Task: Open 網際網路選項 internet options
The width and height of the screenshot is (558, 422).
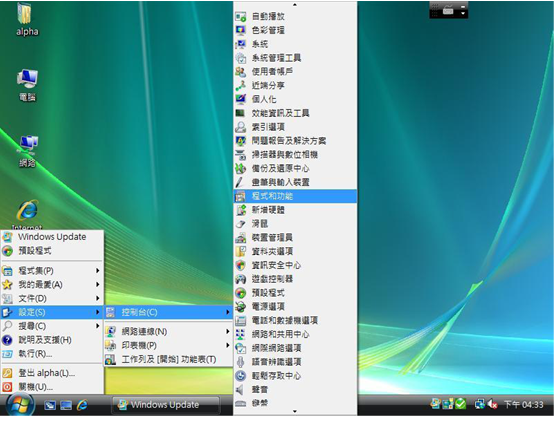Action: click(x=295, y=348)
